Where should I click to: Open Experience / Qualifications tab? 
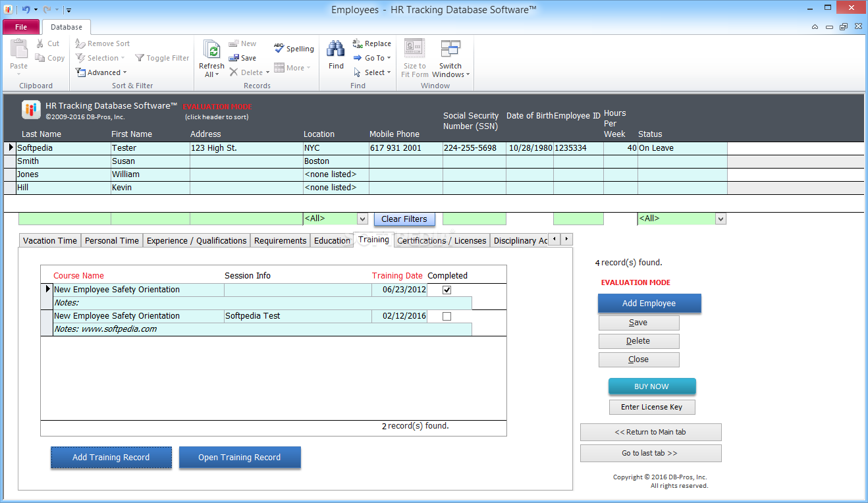pyautogui.click(x=196, y=240)
